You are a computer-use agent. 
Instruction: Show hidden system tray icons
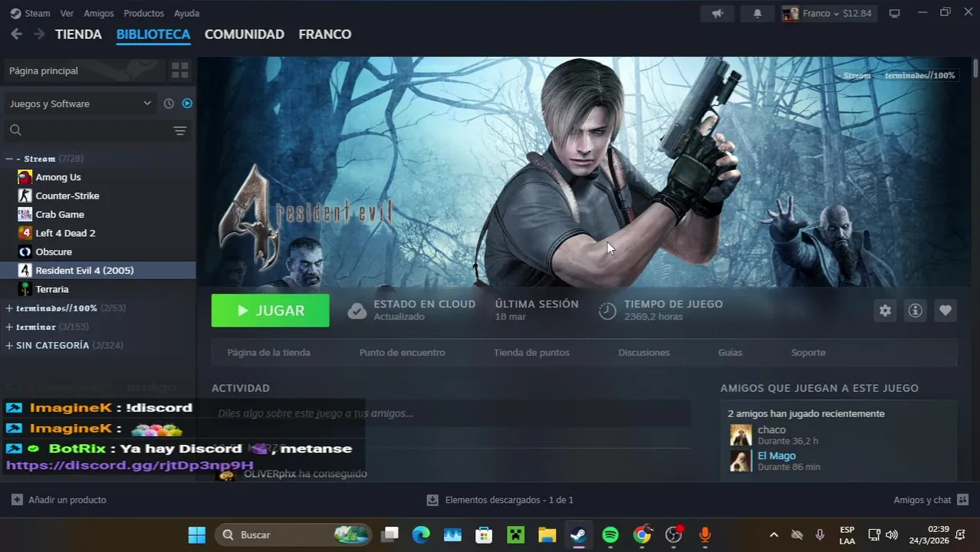pos(774,534)
